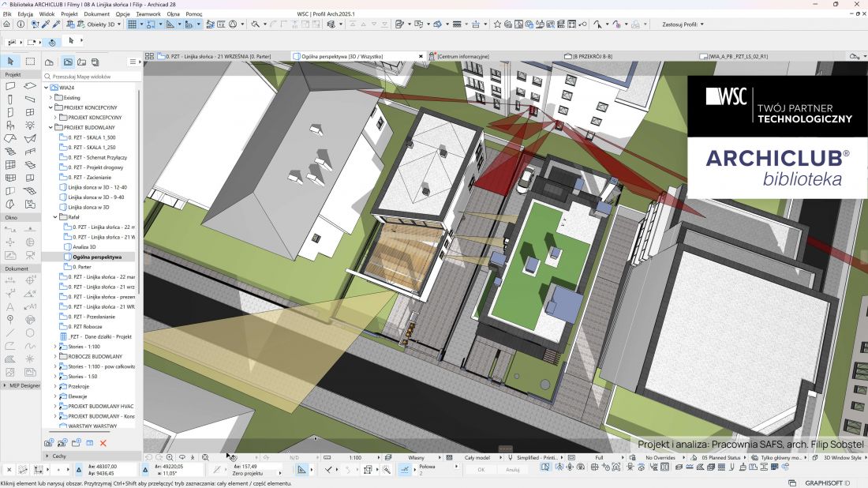Toggle the relative Δr/angle coordinates button
The image size is (868, 488).
point(145,470)
